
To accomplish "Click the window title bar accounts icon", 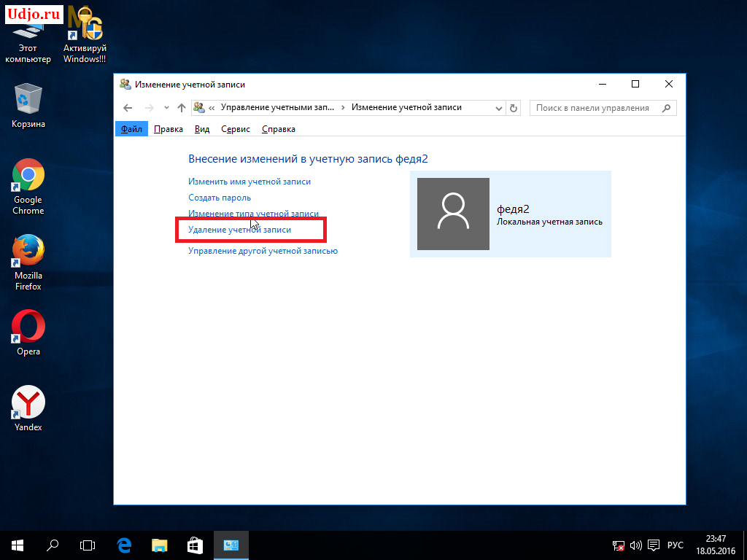I will click(125, 85).
